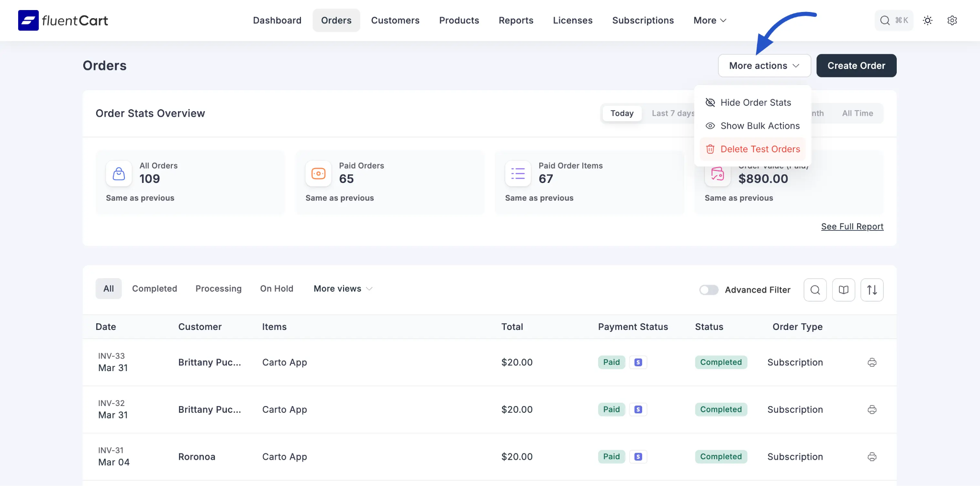Click the Paid Orders money icon
Screen dimensions: 980x486
coord(318,173)
